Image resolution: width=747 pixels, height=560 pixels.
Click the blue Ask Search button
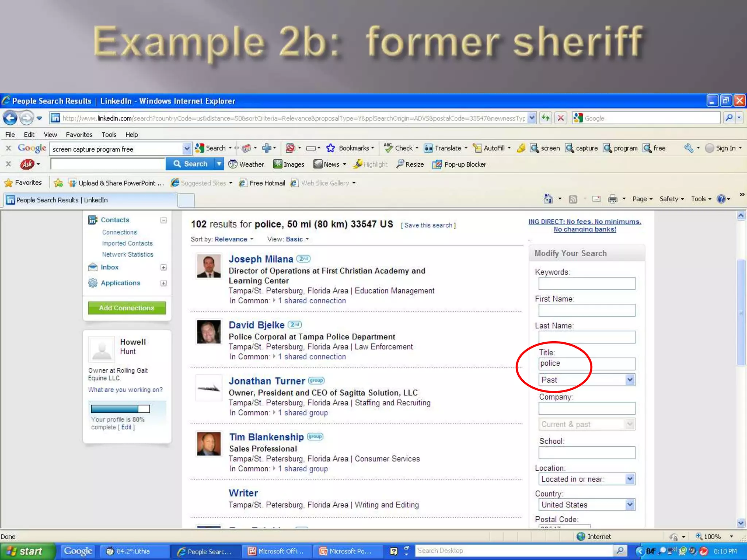tap(190, 164)
